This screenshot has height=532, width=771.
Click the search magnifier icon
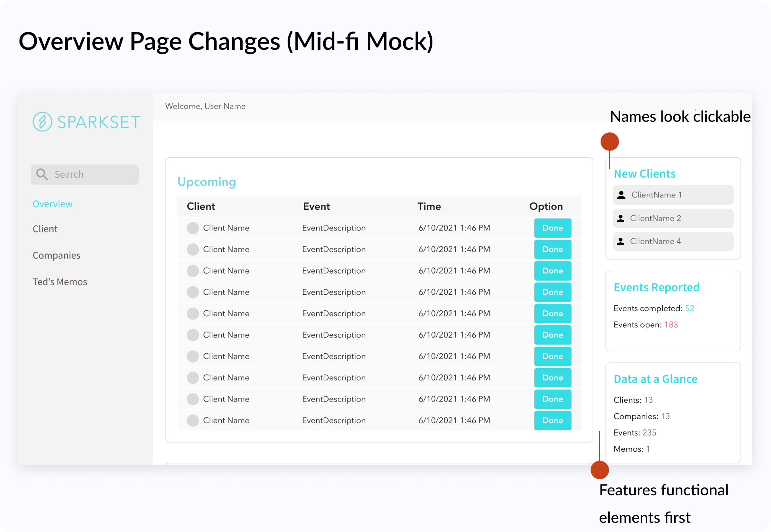pos(42,175)
